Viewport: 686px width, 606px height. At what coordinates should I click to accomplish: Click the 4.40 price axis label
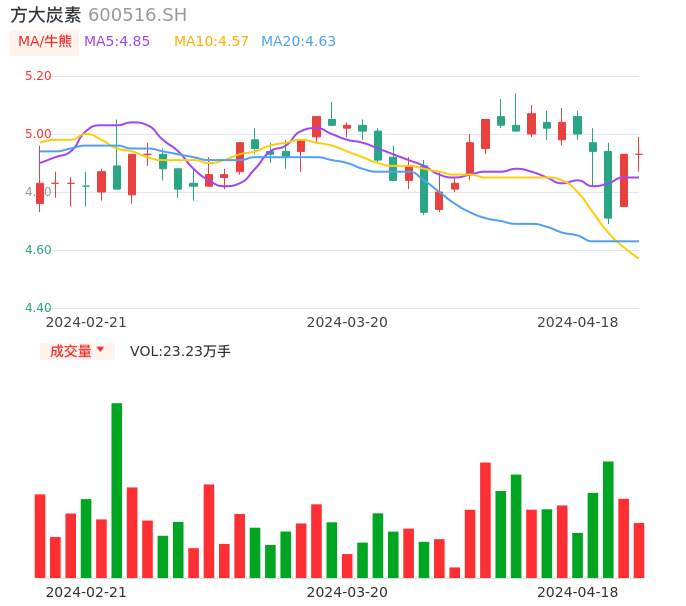click(38, 308)
